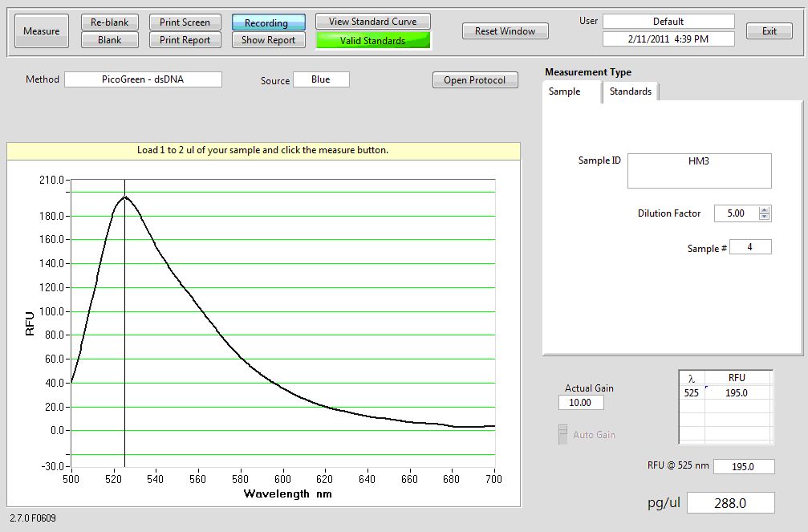Open Protocol button
Screen dimensions: 808x532
pos(474,80)
